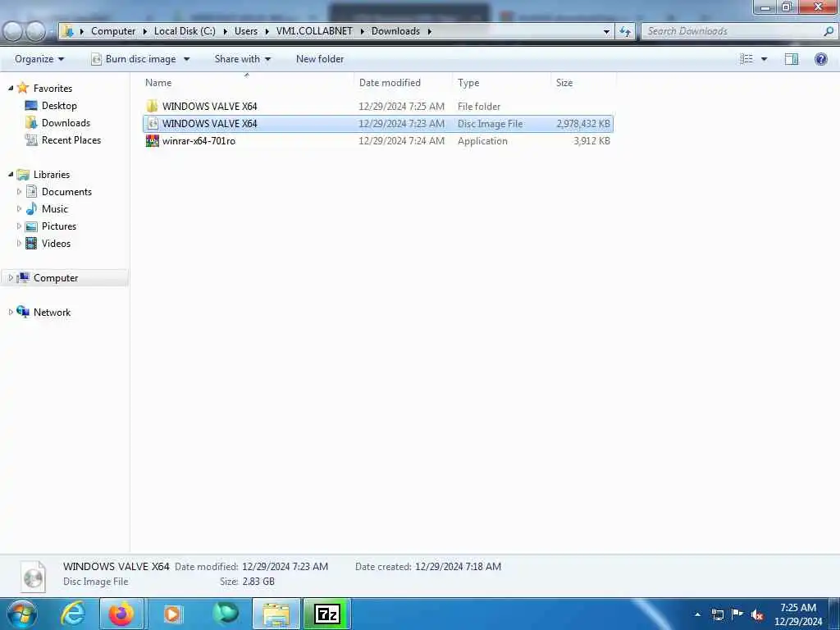840x630 pixels.
Task: Sort files by Type column
Action: tap(468, 83)
